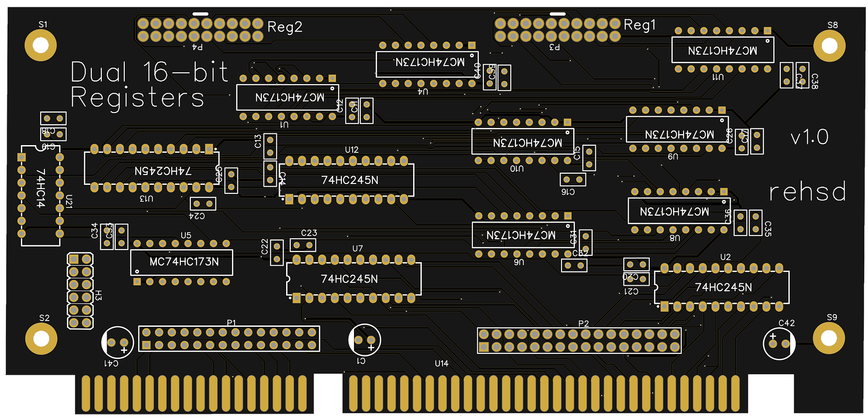This screenshot has height=419, width=868.
Task: Select the U9 MC74HC173N chip outline
Action: coord(677,129)
